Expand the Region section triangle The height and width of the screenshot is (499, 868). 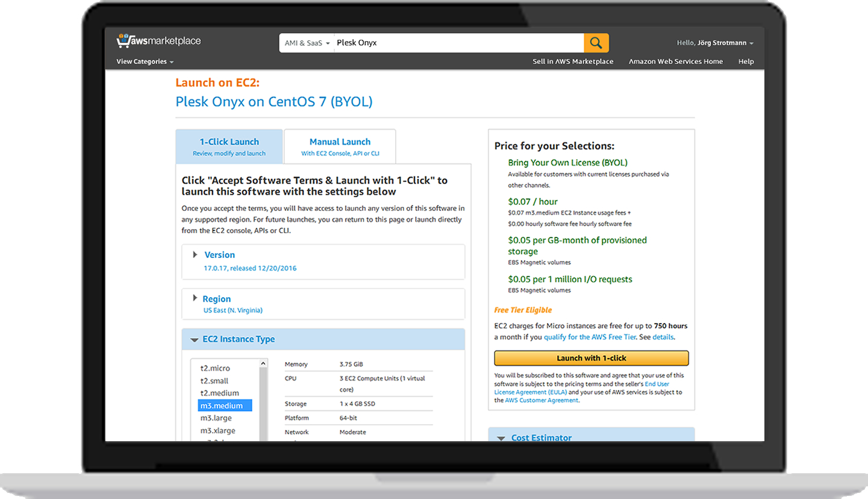pyautogui.click(x=195, y=298)
